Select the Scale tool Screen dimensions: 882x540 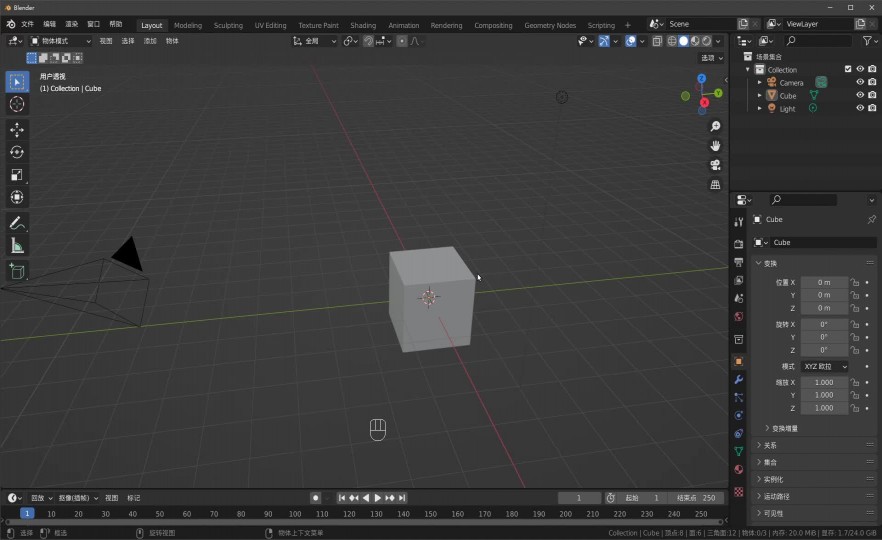17,175
